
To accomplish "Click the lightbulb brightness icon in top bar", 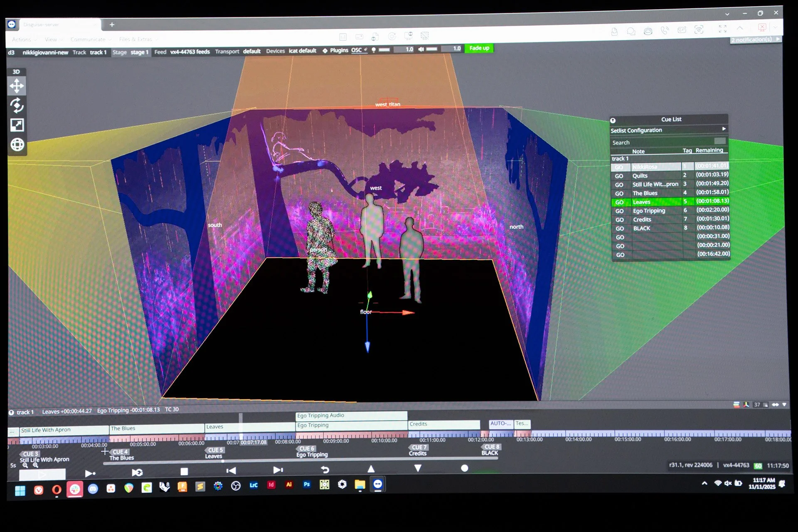I will pyautogui.click(x=374, y=50).
